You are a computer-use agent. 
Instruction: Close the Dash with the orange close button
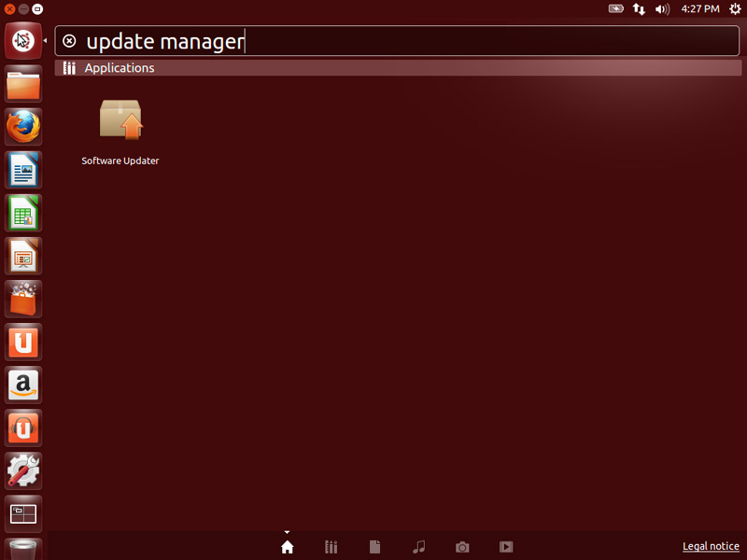[9, 8]
